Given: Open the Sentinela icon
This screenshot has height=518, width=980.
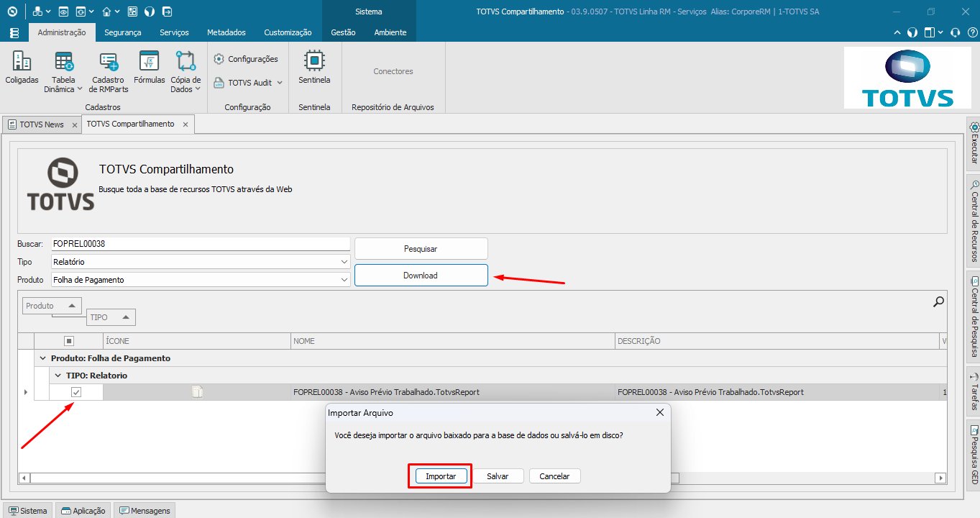Looking at the screenshot, I should coord(314,60).
